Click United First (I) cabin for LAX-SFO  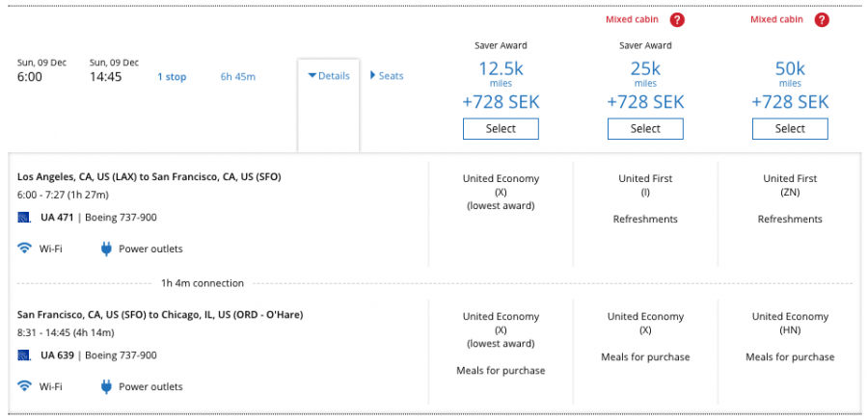[645, 185]
